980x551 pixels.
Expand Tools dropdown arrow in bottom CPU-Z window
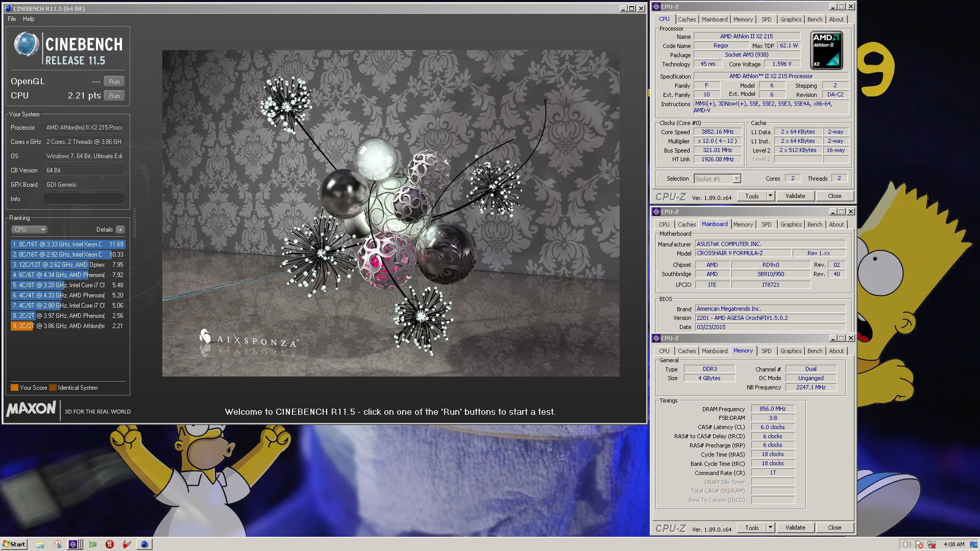(770, 528)
